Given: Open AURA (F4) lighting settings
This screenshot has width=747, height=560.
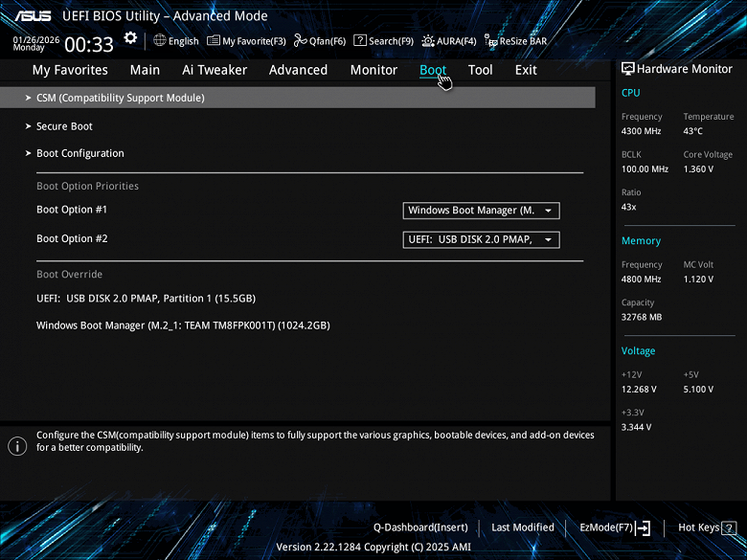Looking at the screenshot, I should [x=449, y=41].
